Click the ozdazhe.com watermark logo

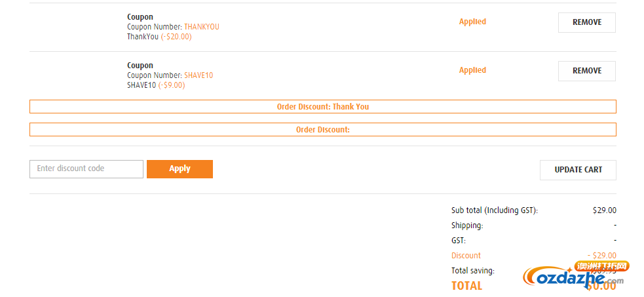pyautogui.click(x=575, y=275)
